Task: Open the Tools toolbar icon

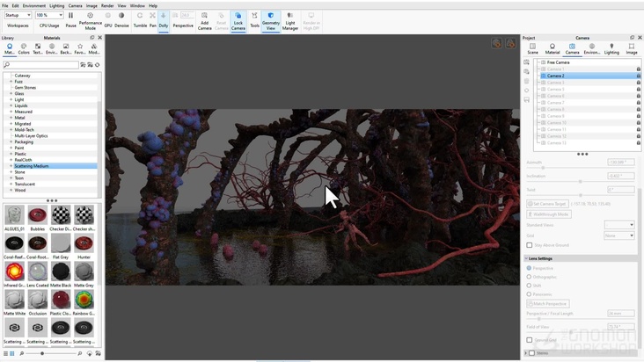Action: click(x=254, y=16)
